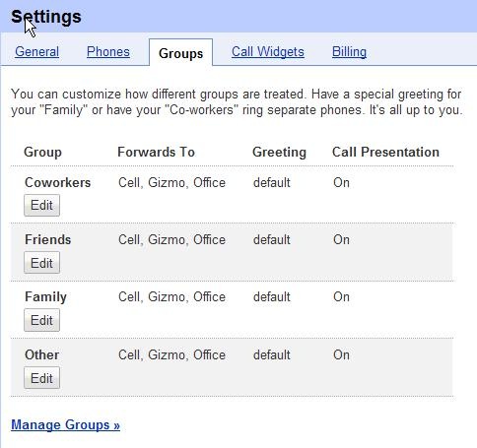Edit the Other group settings

(x=41, y=378)
